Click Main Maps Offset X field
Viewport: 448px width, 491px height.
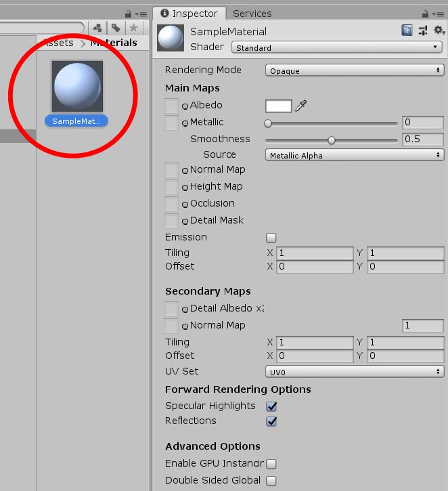(315, 267)
